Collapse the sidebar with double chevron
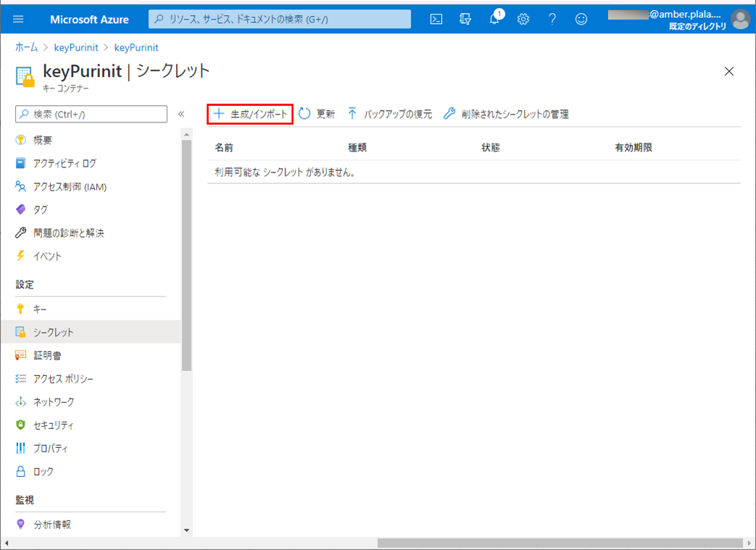The height and width of the screenshot is (550, 756). (x=181, y=114)
